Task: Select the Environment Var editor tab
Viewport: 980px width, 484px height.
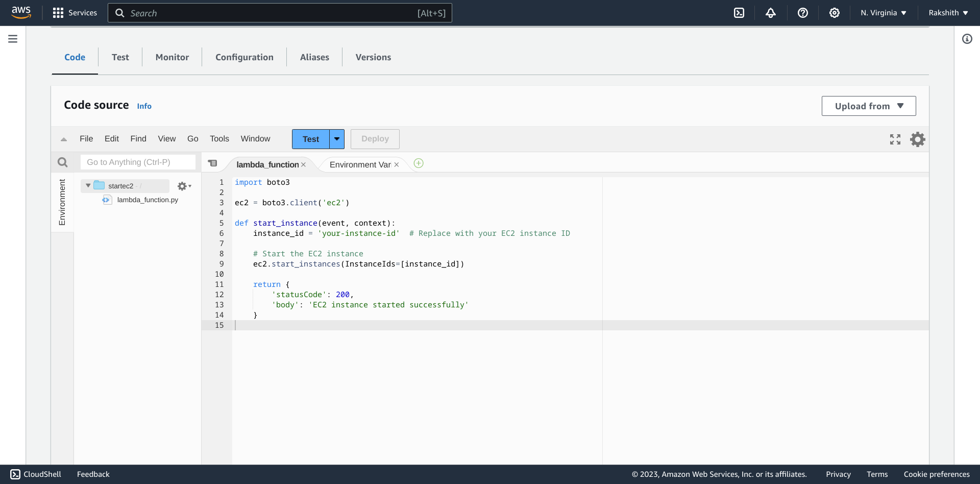Action: (360, 164)
